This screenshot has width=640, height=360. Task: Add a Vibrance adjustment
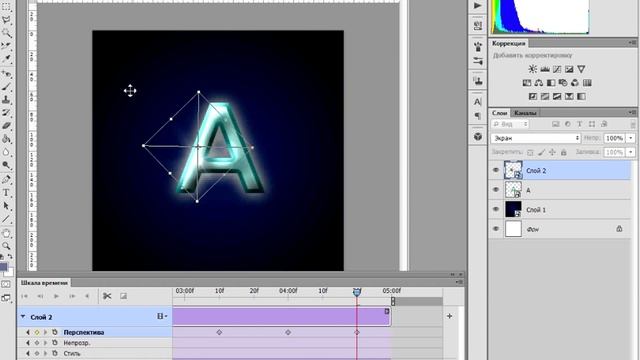[x=581, y=69]
